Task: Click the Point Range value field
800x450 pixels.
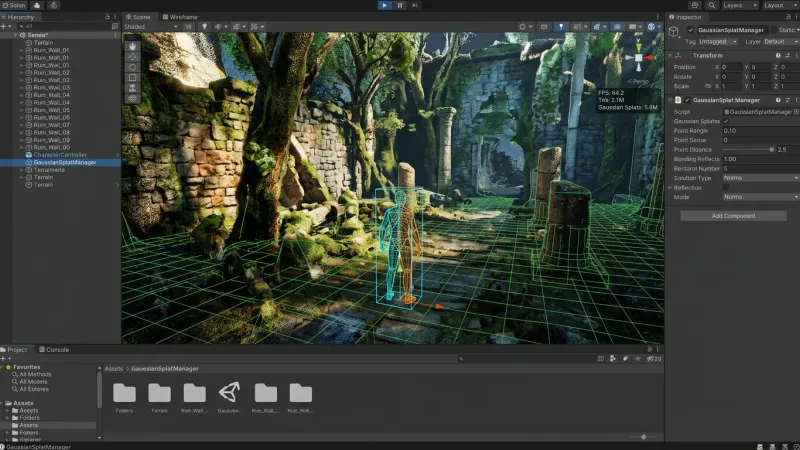Action: click(761, 131)
